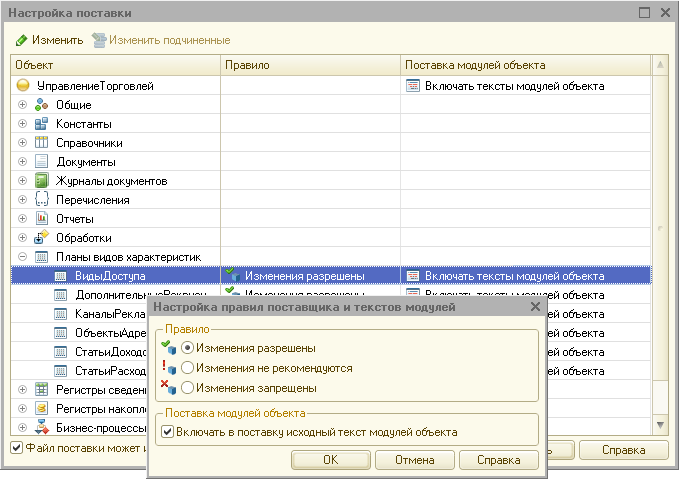Click the СтатьиРасходов row icon
Viewport: 679px width, 479px height.
point(61,371)
